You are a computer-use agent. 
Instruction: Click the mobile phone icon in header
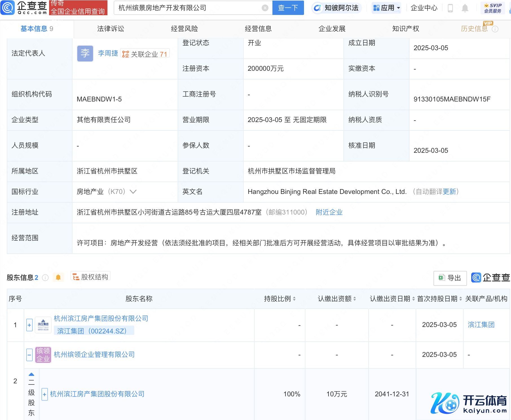[x=450, y=8]
